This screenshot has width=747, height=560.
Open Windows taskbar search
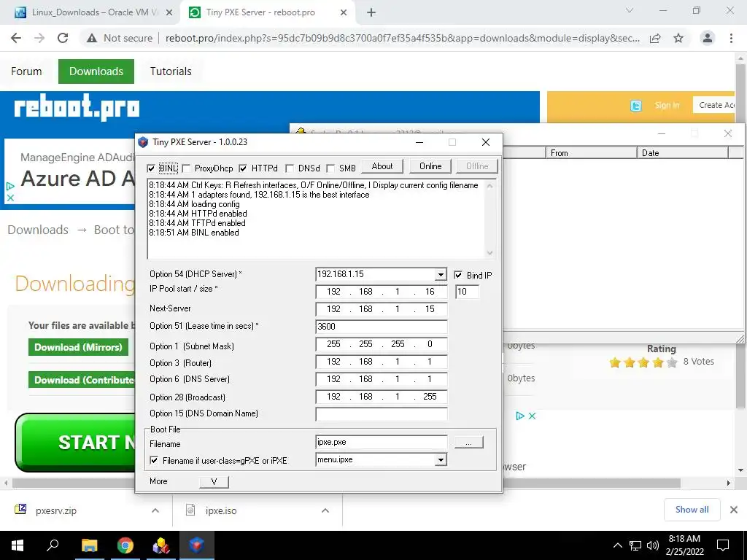tap(53, 545)
